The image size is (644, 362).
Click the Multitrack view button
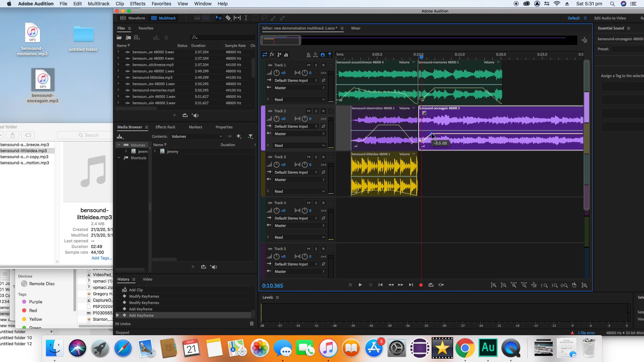point(163,18)
